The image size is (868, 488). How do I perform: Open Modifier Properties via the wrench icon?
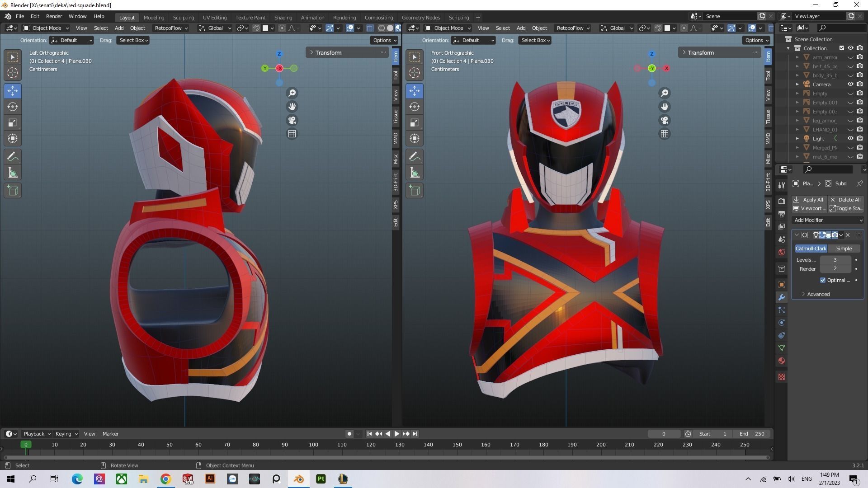coord(782,297)
